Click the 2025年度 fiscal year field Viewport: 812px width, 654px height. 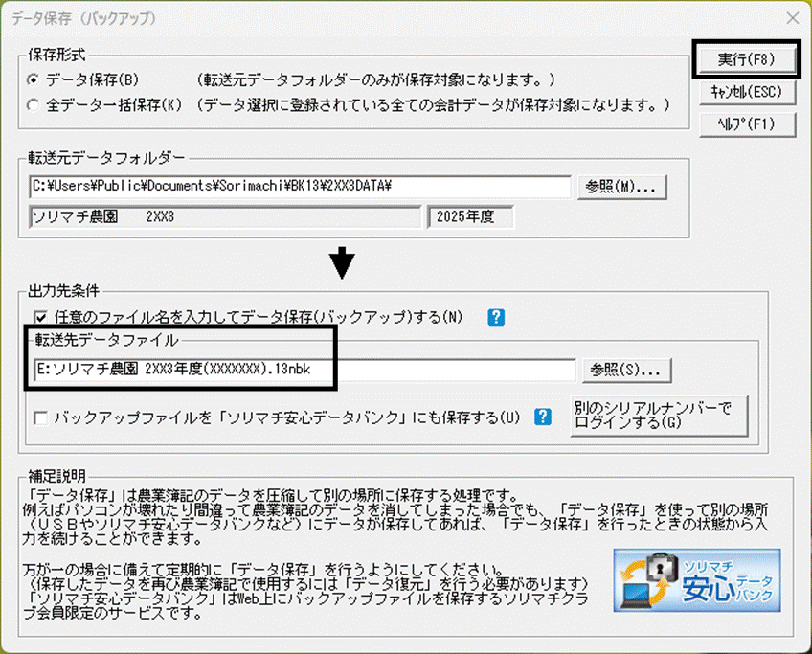coord(470,217)
